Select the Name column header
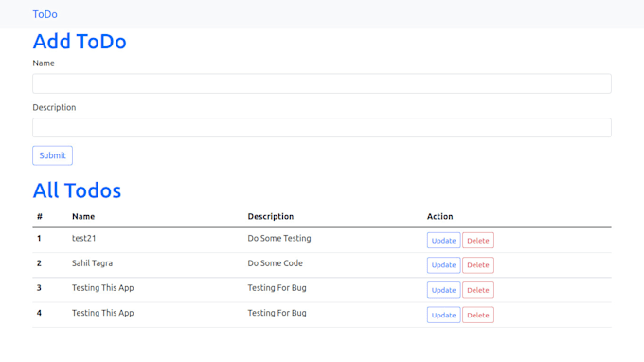644x362 pixels. 83,217
